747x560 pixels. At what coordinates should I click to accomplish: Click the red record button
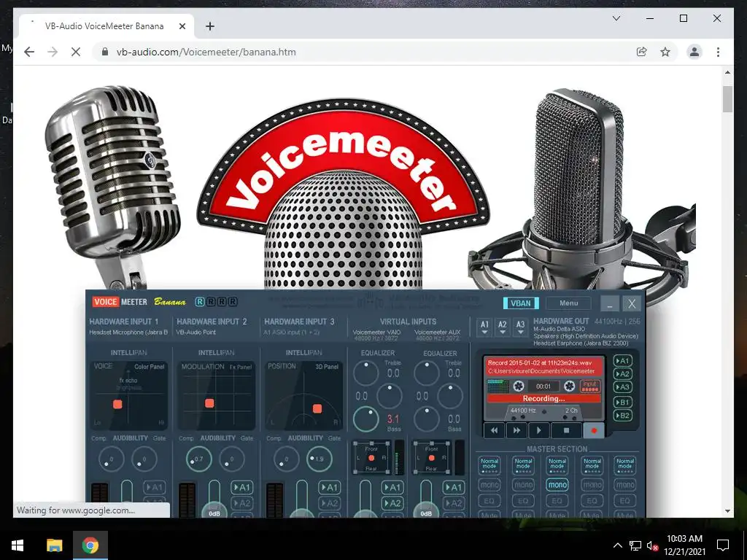594,430
